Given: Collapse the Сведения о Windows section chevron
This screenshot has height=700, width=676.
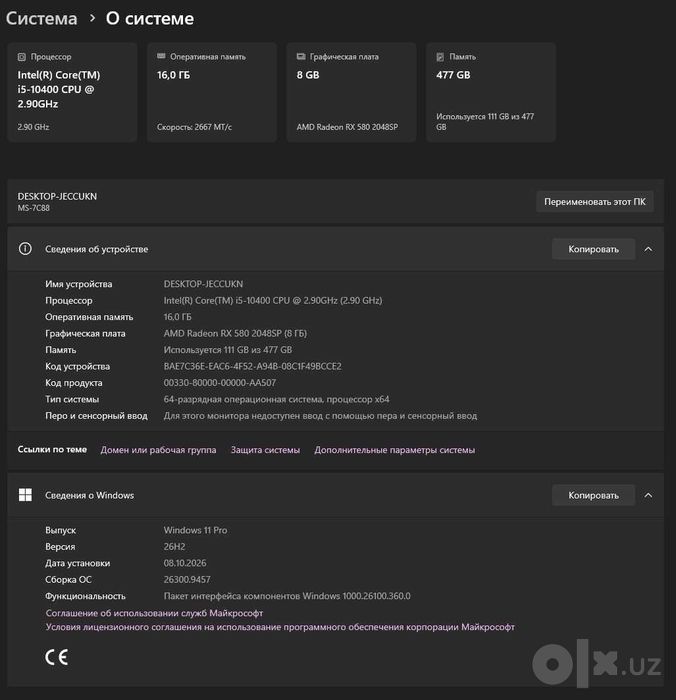Looking at the screenshot, I should click(x=648, y=495).
